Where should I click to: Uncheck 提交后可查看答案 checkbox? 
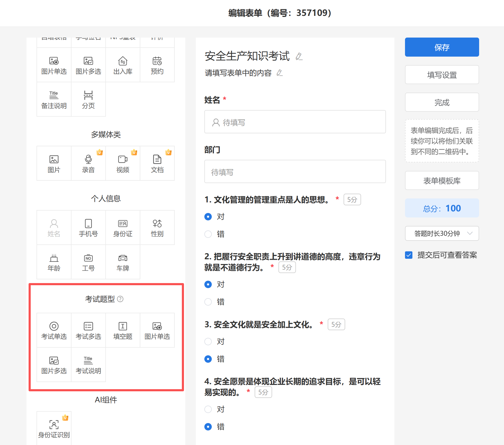[x=409, y=255]
